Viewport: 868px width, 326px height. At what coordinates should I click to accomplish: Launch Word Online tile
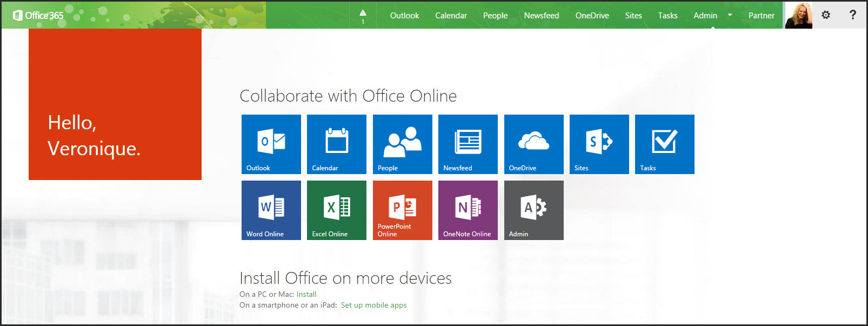click(271, 210)
